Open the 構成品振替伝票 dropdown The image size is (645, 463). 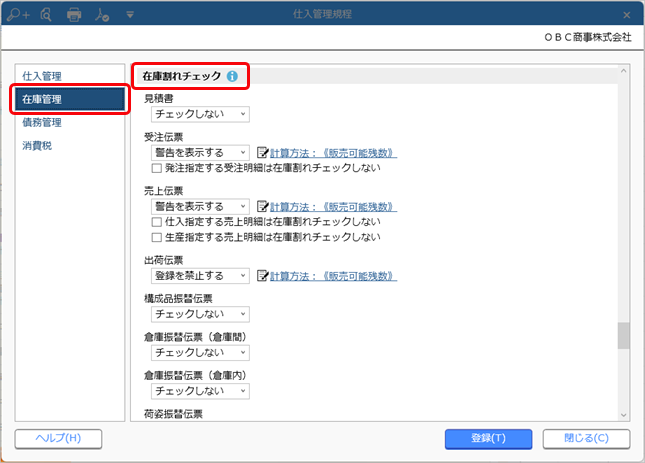click(x=200, y=314)
